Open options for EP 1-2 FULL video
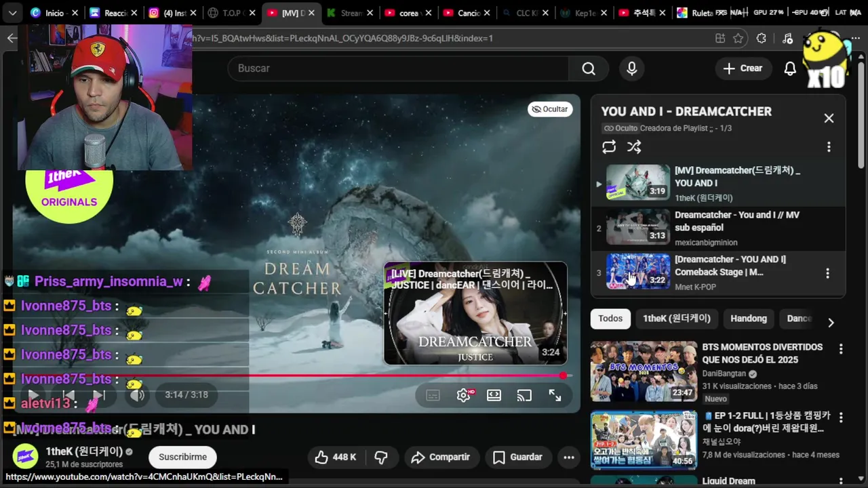Viewport: 868px width, 488px height. [x=841, y=418]
